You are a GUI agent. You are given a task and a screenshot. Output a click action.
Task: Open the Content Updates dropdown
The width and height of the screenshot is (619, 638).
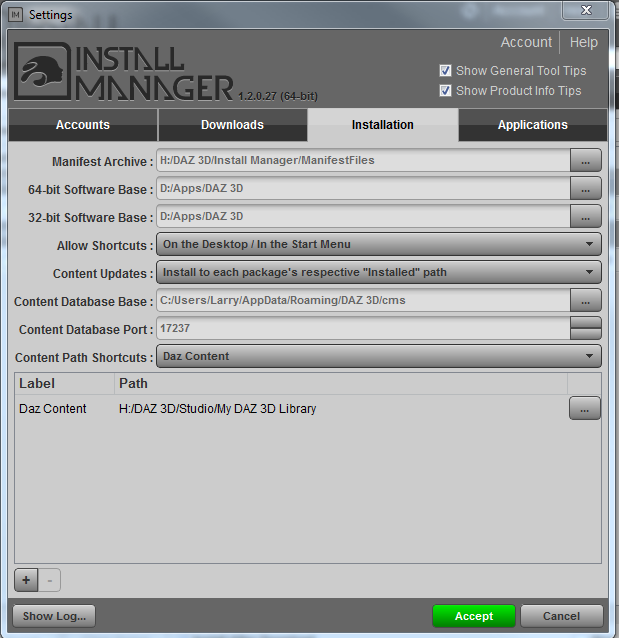378,272
